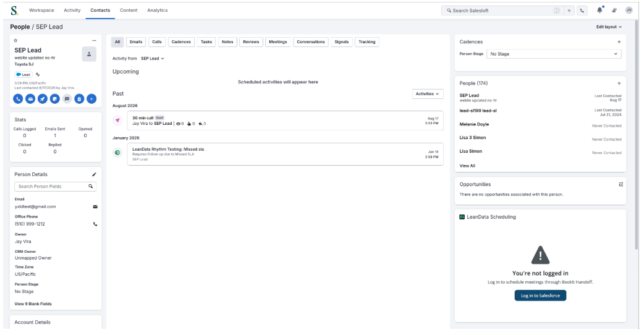
Task: Create a task with clipboard action icon
Action: coord(79,99)
